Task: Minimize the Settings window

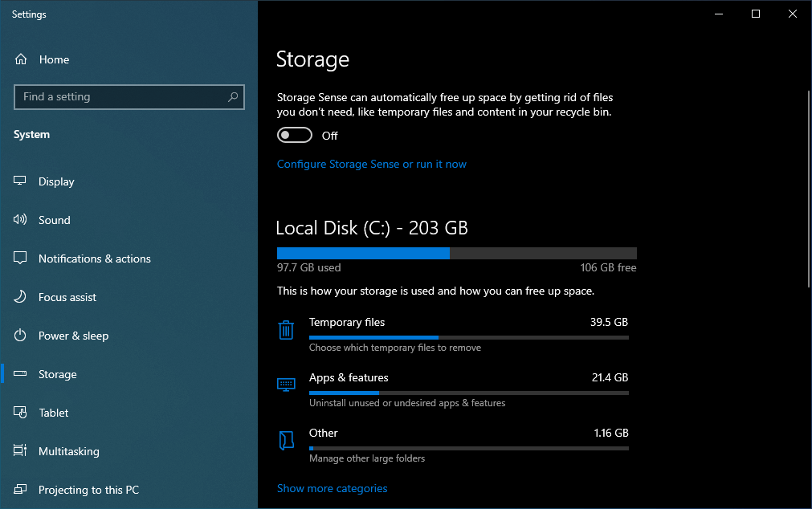Action: 719,14
